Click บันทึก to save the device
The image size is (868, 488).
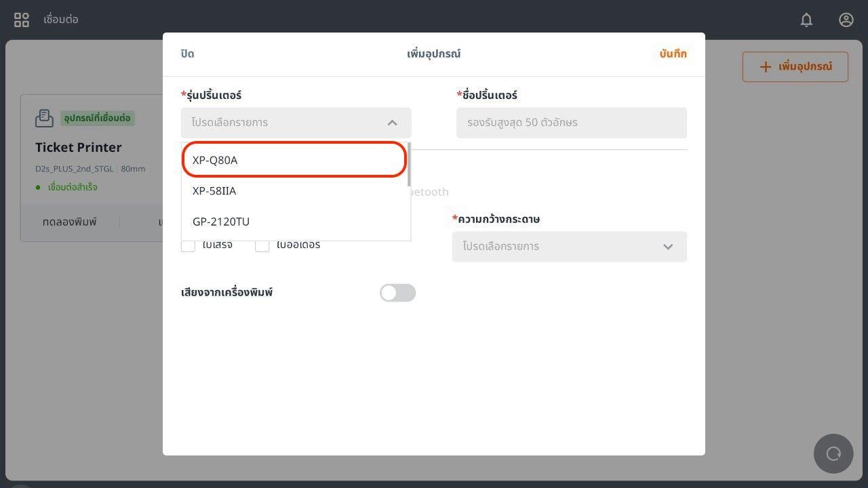673,54
